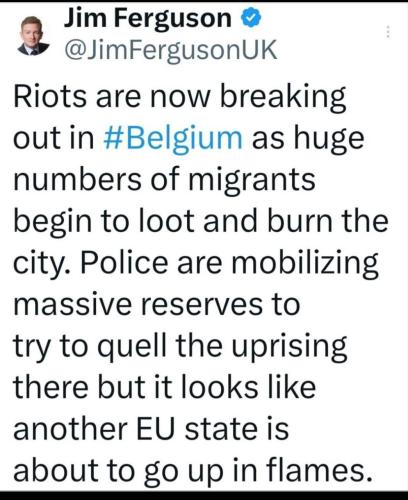
Task: Open the Jim Ferguson display name link
Action: point(148,18)
